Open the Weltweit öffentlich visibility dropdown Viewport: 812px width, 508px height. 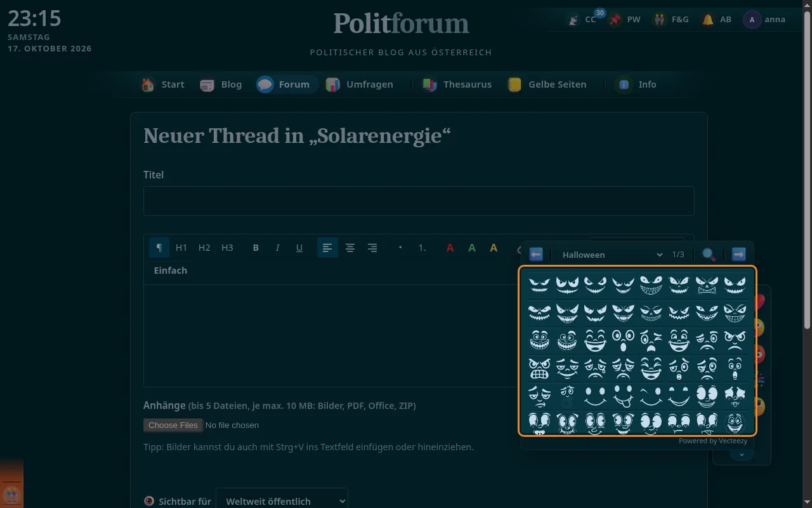[x=282, y=501]
